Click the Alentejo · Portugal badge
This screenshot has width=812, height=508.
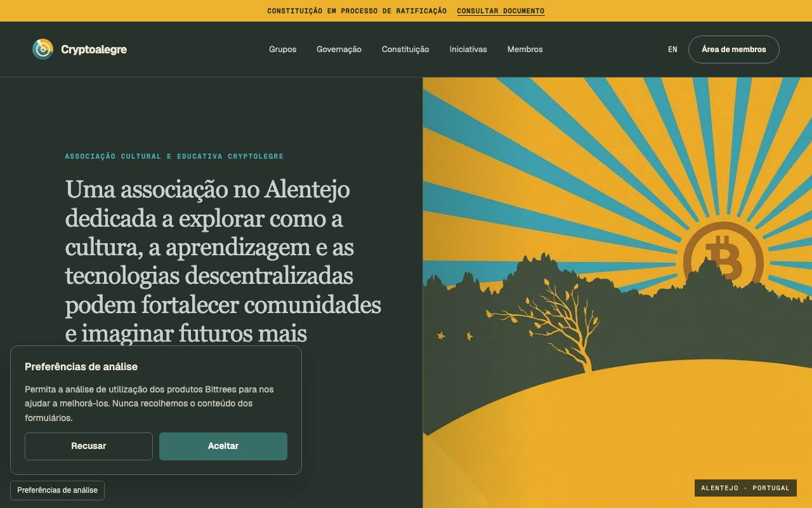[745, 488]
